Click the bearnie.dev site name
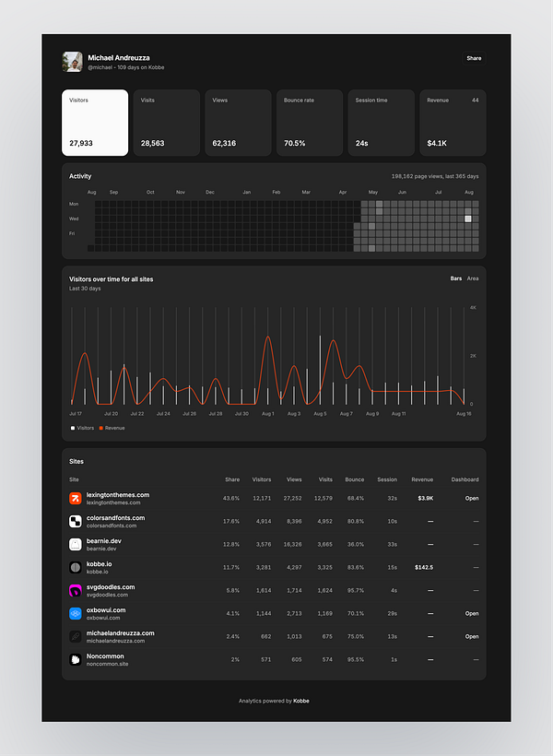Screen dimensions: 553x756 [103, 541]
